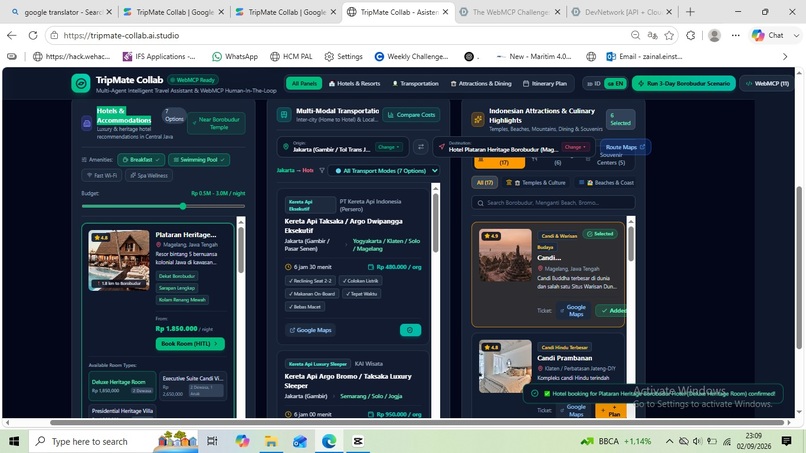The width and height of the screenshot is (806, 453).
Task: Open Outlook from the taskbar
Action: point(300,441)
